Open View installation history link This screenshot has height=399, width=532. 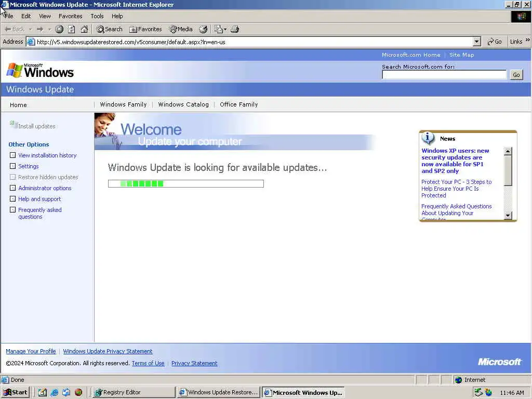tap(47, 155)
